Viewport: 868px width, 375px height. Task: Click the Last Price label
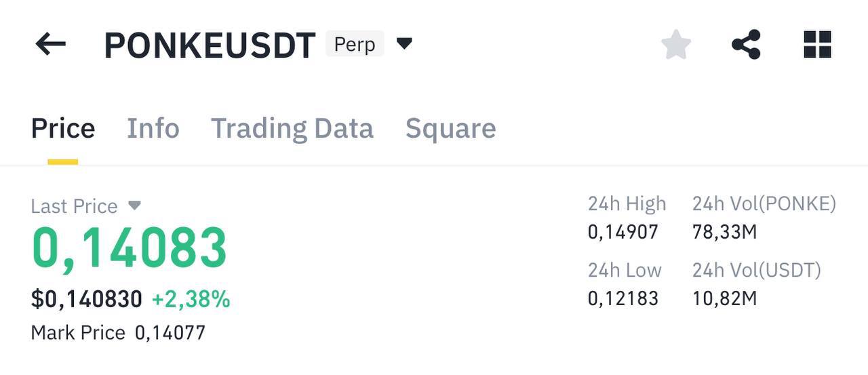coord(74,206)
